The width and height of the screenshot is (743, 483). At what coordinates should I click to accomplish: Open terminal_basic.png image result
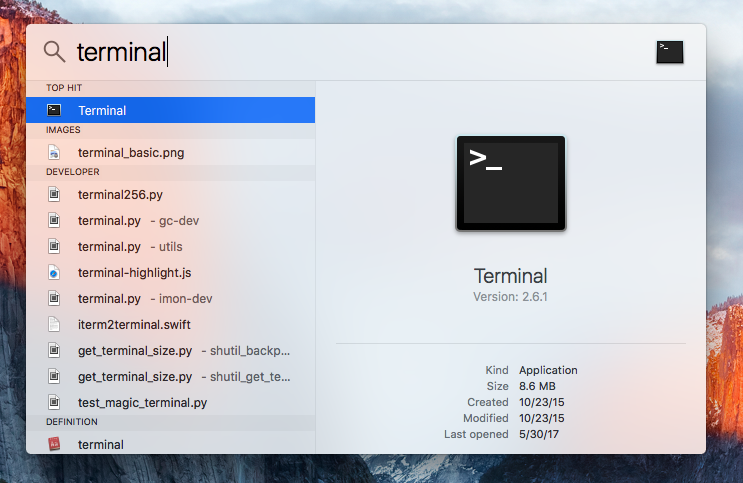(171, 153)
